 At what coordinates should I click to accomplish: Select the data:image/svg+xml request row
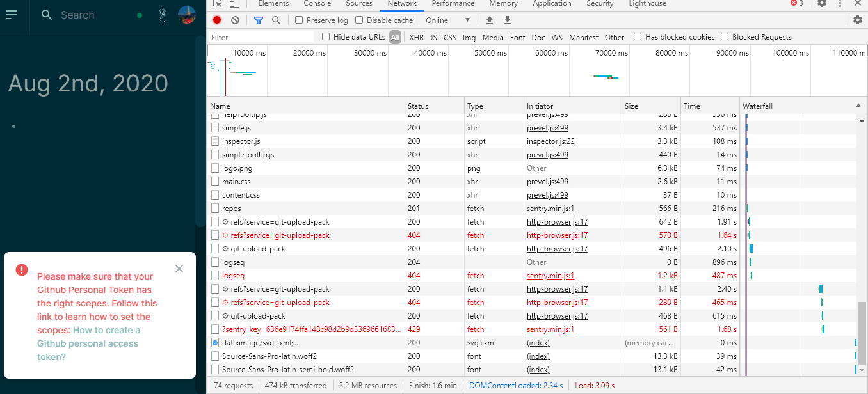(x=531, y=343)
